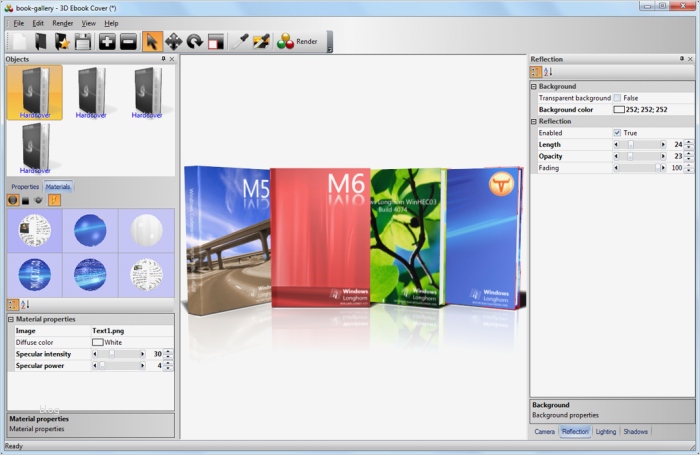Collapse the Material properties group
Screen dimensions: 700x455
[11, 319]
